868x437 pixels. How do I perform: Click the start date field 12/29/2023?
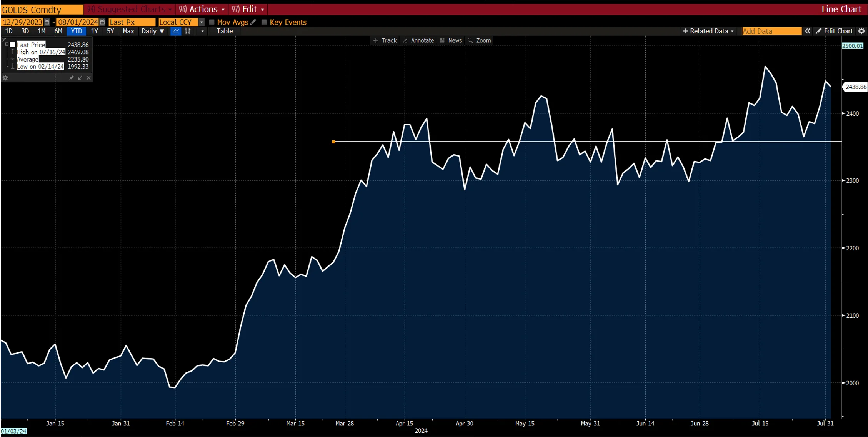tap(22, 22)
